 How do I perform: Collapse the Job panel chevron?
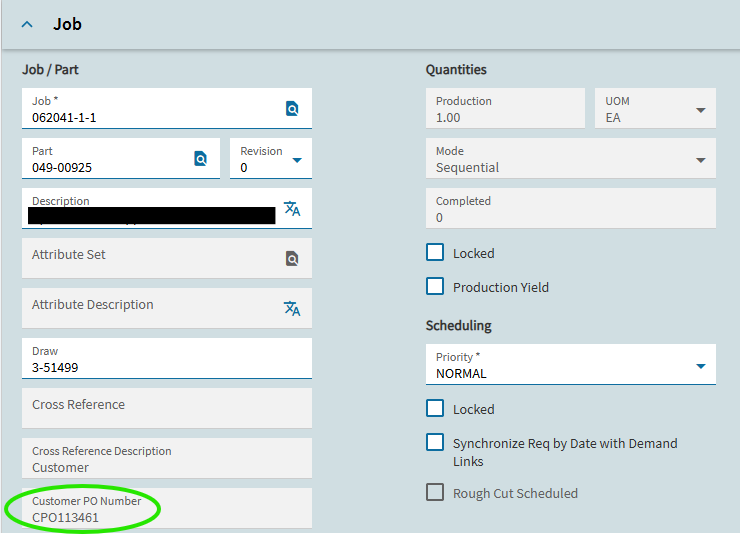tap(27, 25)
